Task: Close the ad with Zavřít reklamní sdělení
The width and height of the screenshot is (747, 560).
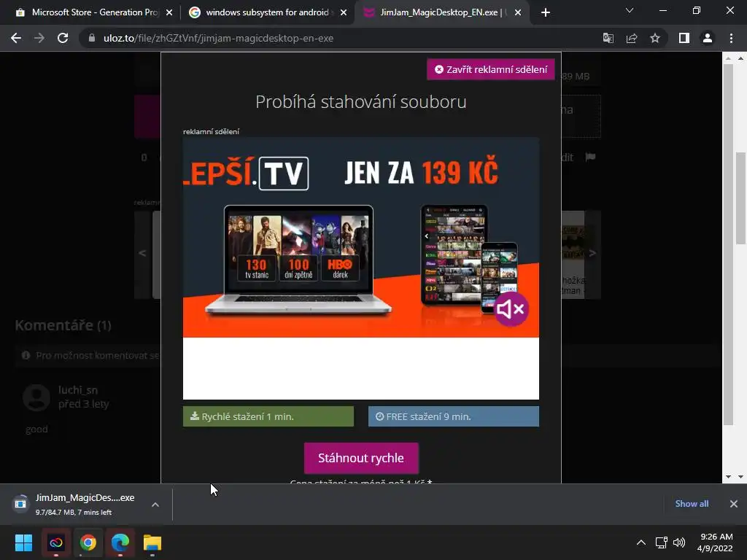Action: click(491, 69)
